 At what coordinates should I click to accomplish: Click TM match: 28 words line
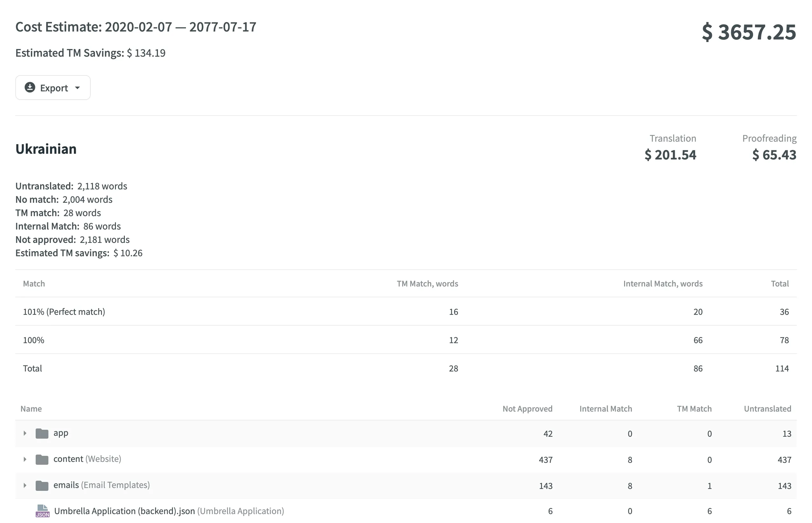[58, 213]
